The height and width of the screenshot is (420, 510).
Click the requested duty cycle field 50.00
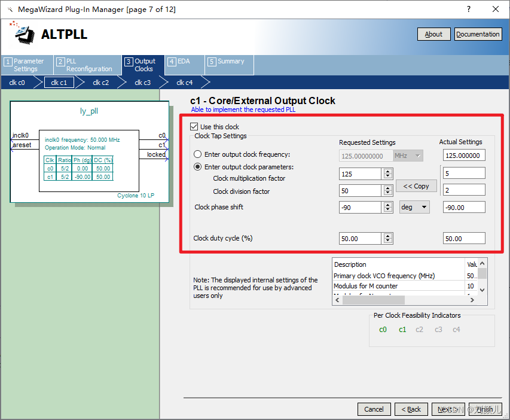pos(360,238)
